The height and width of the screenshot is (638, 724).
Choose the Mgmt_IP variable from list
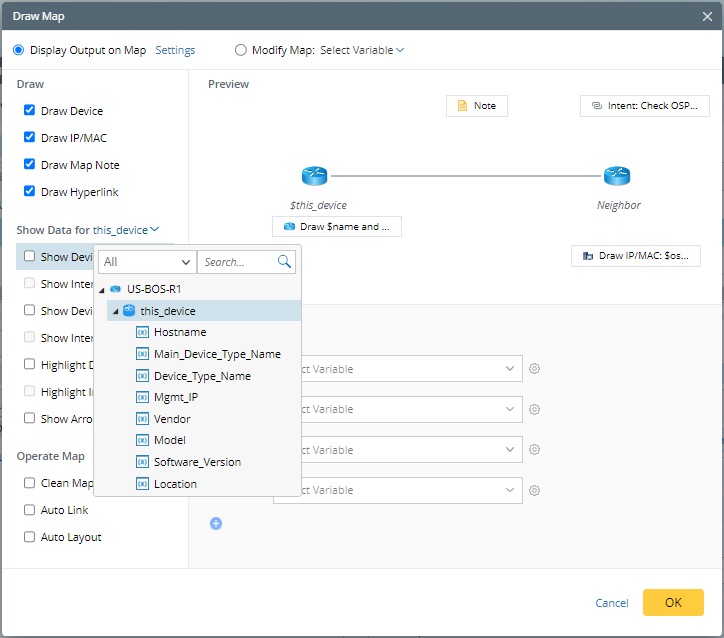coord(176,397)
